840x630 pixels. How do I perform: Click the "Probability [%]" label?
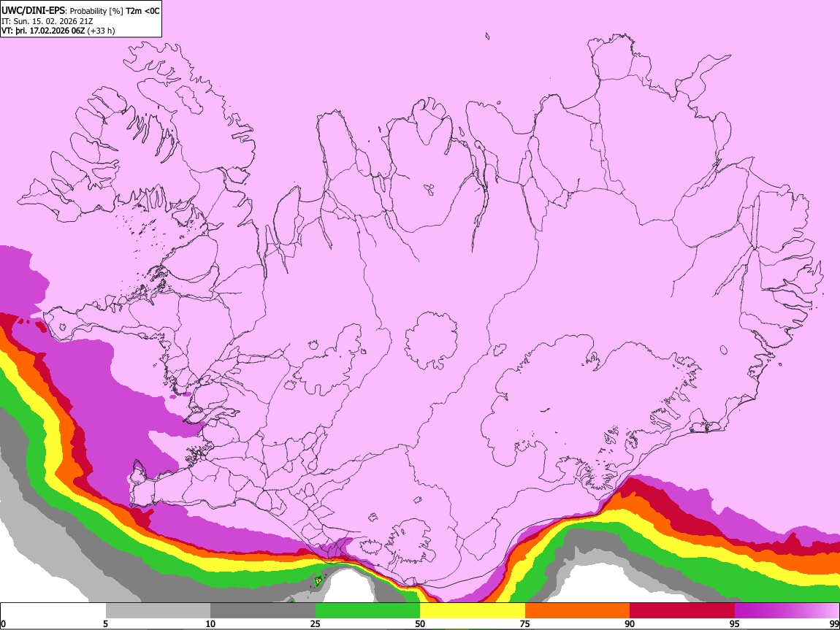coord(97,11)
